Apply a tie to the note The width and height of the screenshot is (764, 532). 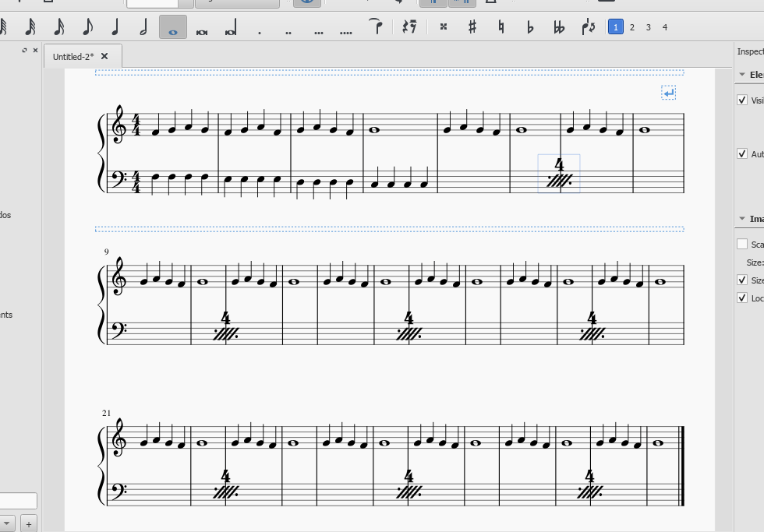pyautogui.click(x=377, y=26)
